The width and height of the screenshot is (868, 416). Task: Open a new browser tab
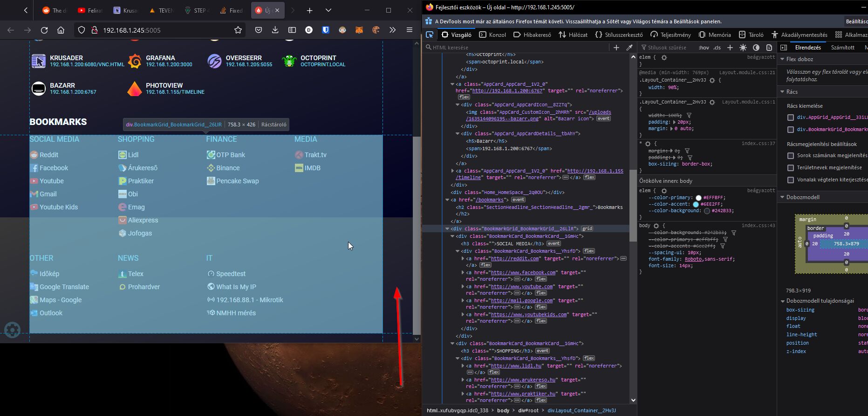(310, 10)
